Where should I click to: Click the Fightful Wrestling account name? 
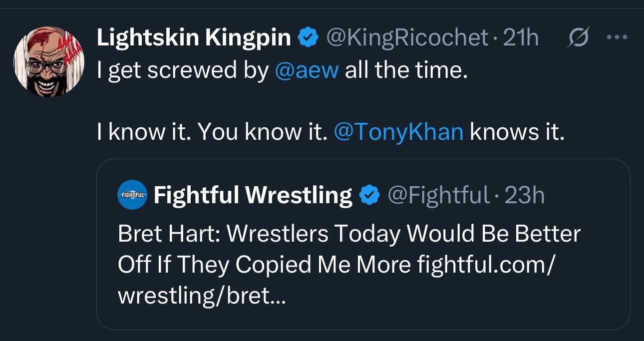point(253,195)
